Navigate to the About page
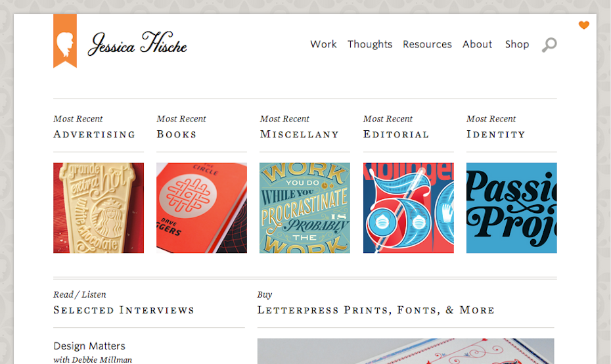Viewport: 611px width, 364px height. (477, 44)
